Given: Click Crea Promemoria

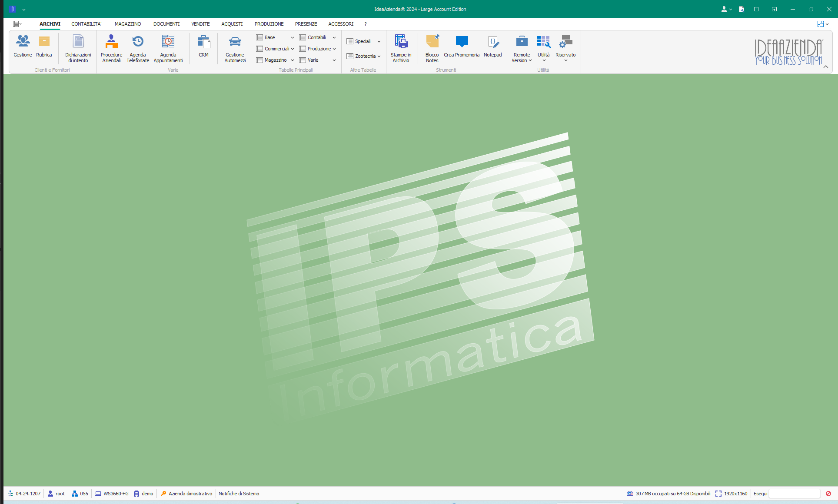Looking at the screenshot, I should pos(462,46).
